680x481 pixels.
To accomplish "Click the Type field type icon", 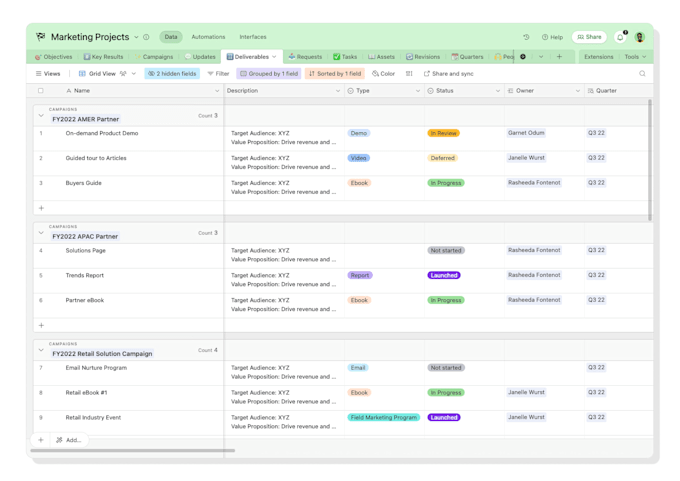I will 350,91.
